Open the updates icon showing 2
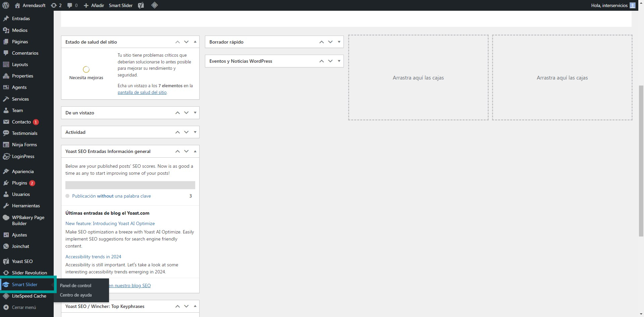Image resolution: width=644 pixels, height=317 pixels. tap(54, 5)
